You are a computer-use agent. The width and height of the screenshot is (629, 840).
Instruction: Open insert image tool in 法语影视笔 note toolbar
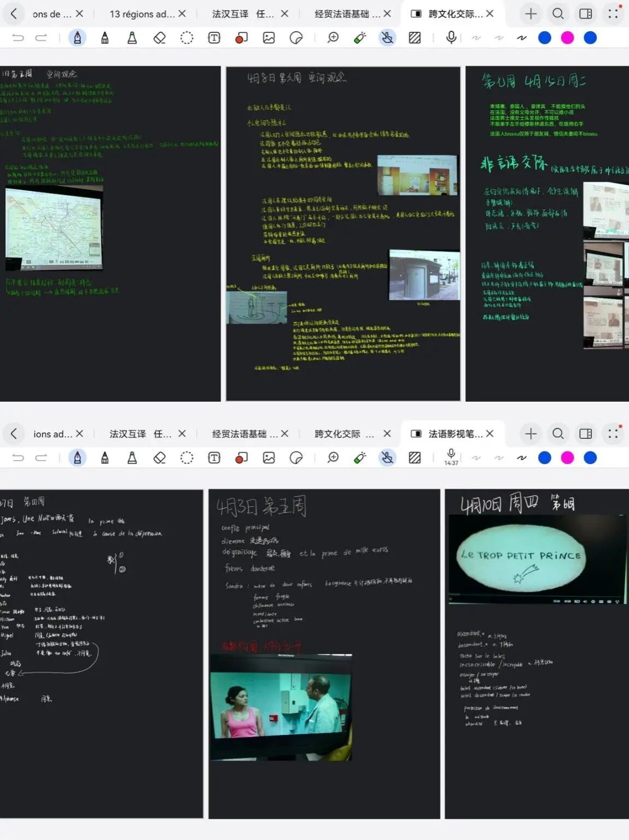pos(269,458)
